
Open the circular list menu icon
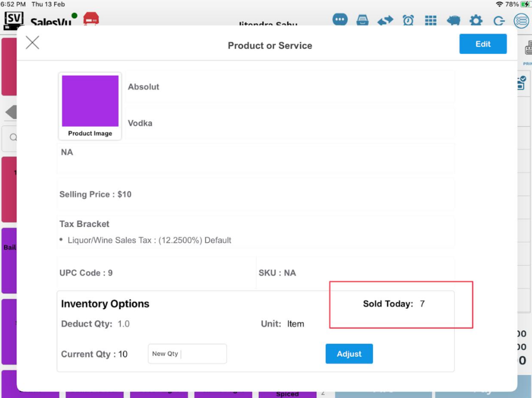521,21
